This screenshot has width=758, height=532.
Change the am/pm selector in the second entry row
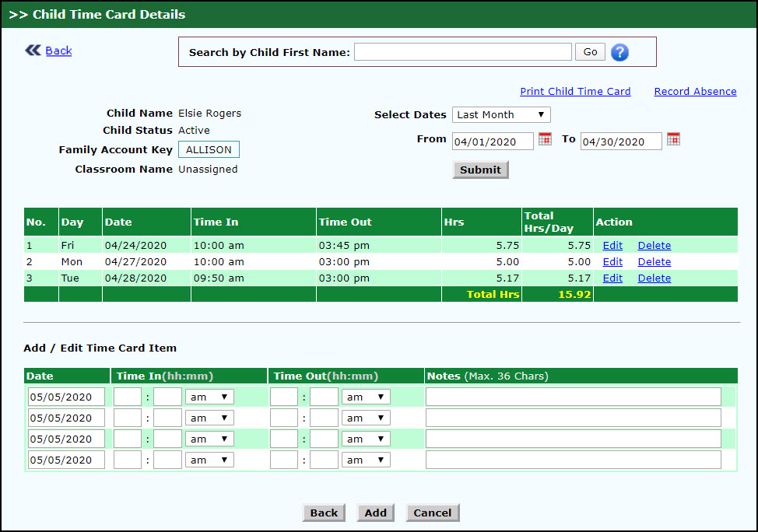coord(209,417)
